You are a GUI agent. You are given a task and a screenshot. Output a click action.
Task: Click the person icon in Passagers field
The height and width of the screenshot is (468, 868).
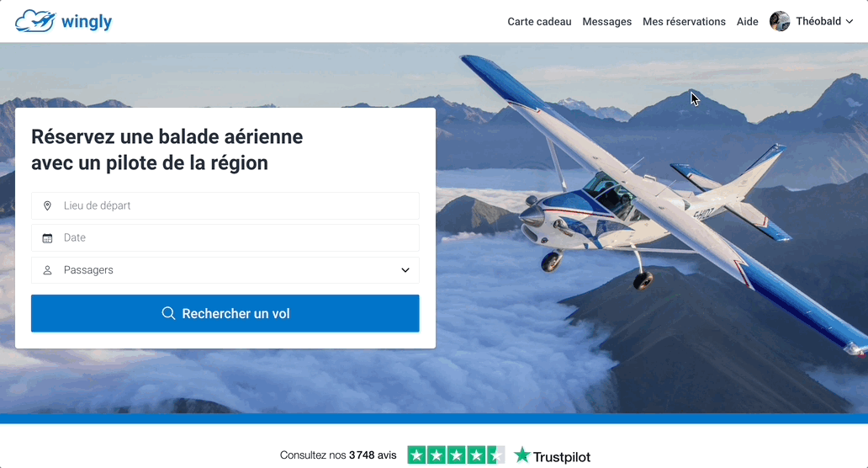(x=48, y=270)
